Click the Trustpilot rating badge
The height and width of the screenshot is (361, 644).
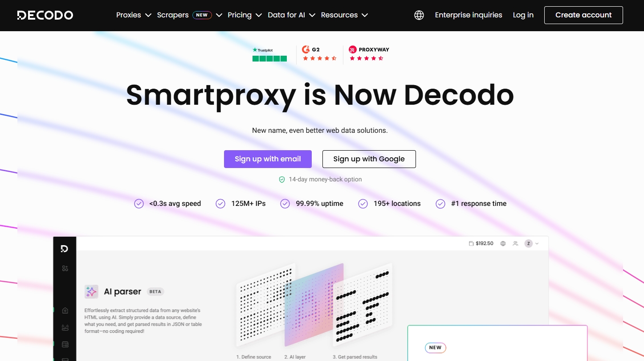click(x=269, y=54)
